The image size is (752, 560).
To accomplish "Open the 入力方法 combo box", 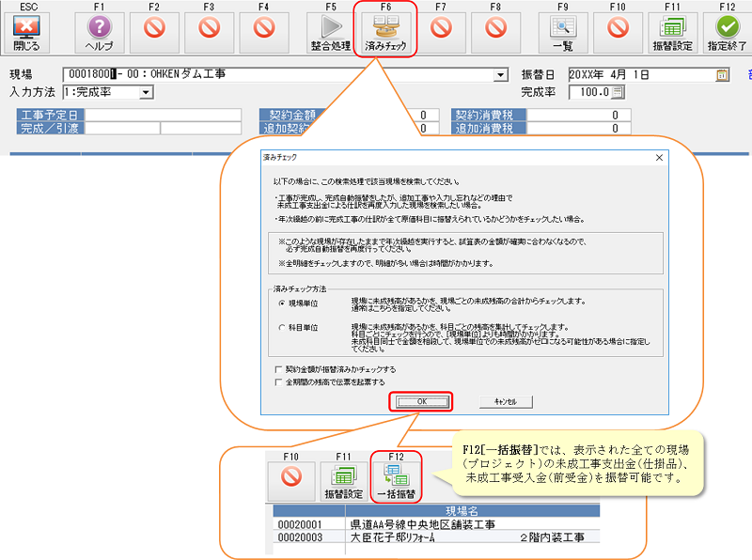I will [x=146, y=92].
